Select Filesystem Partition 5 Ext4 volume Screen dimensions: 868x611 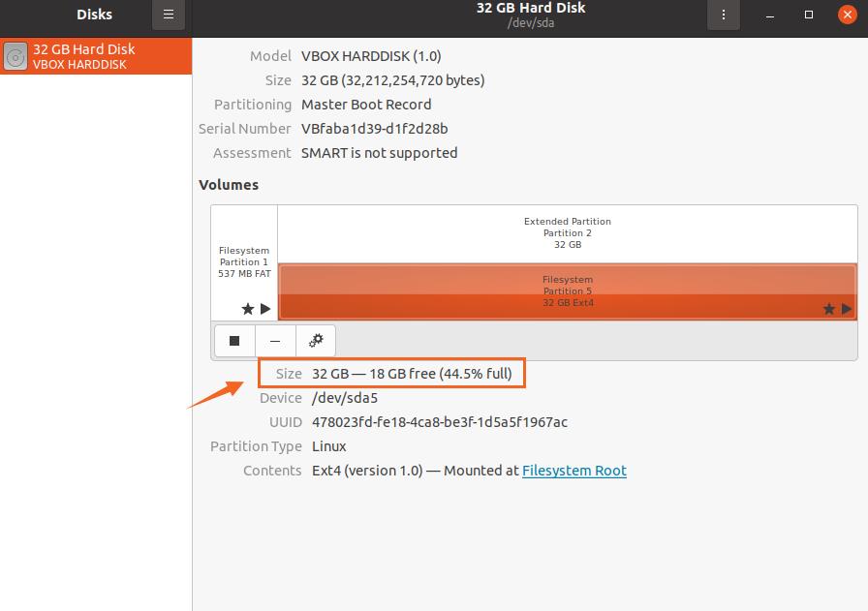coord(568,291)
